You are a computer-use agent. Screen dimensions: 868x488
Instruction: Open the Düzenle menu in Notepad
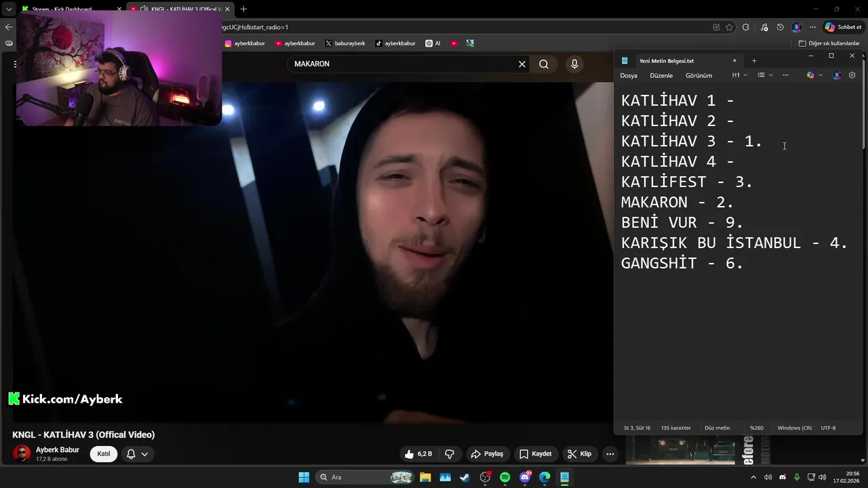(661, 75)
